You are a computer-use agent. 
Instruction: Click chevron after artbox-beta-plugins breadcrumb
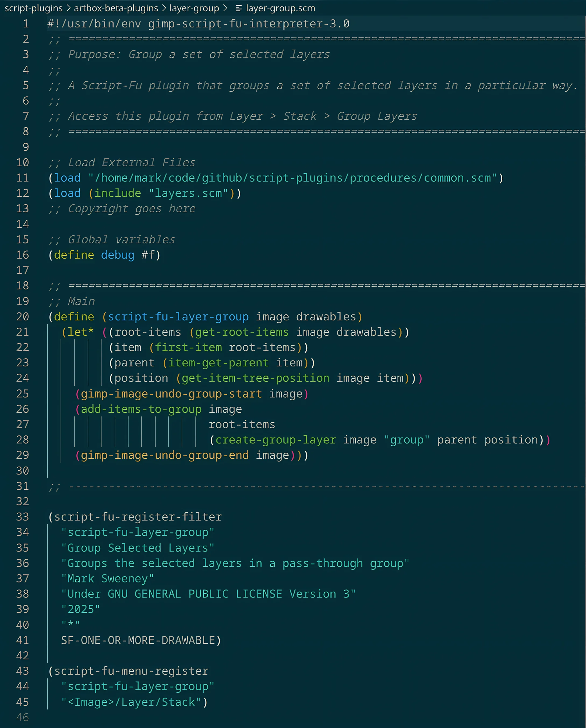164,8
